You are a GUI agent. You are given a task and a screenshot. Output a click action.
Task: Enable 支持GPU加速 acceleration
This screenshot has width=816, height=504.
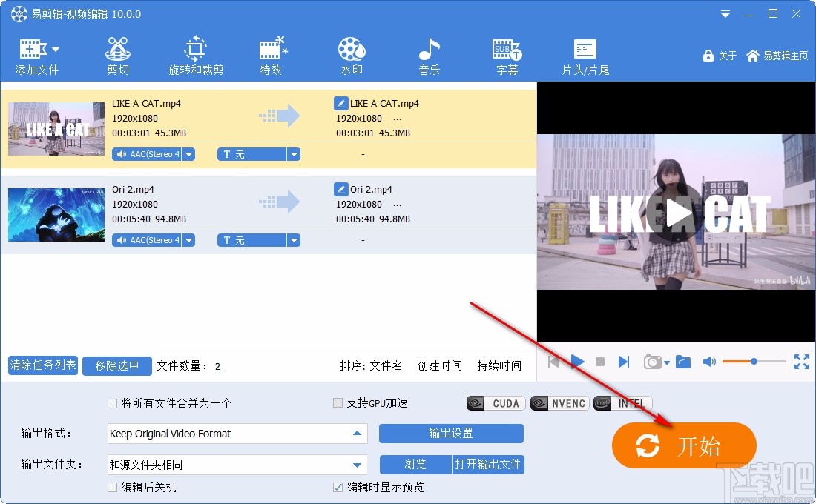click(338, 403)
